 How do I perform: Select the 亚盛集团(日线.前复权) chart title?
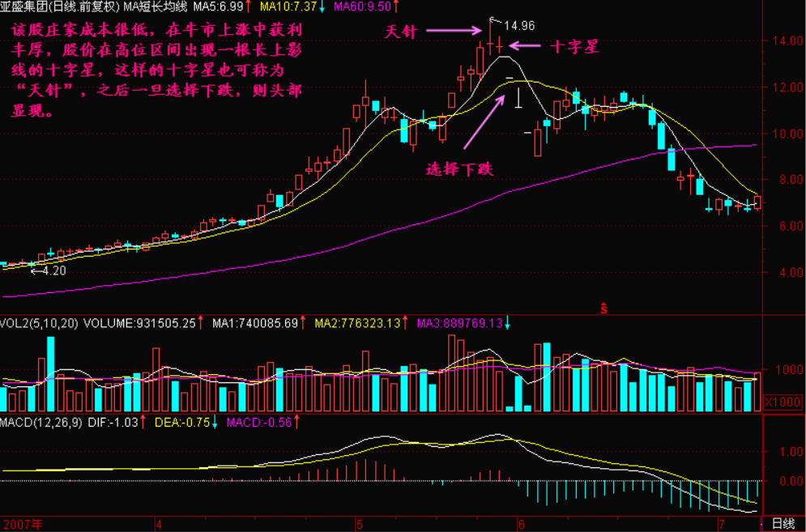click(61, 6)
